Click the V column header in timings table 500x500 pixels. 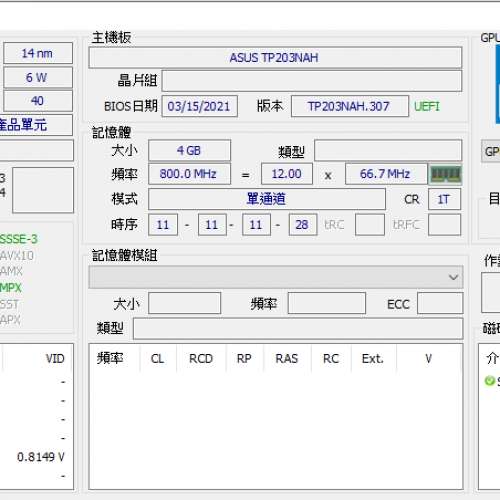coord(429,359)
